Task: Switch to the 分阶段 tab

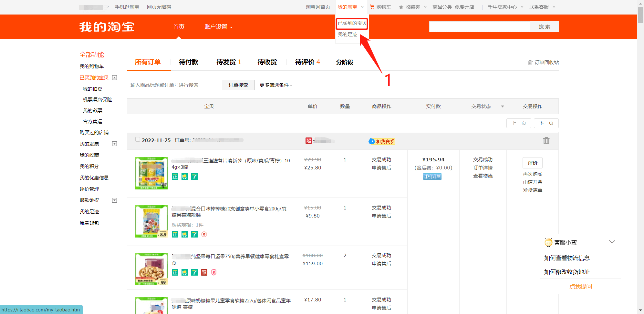Action: 345,62
